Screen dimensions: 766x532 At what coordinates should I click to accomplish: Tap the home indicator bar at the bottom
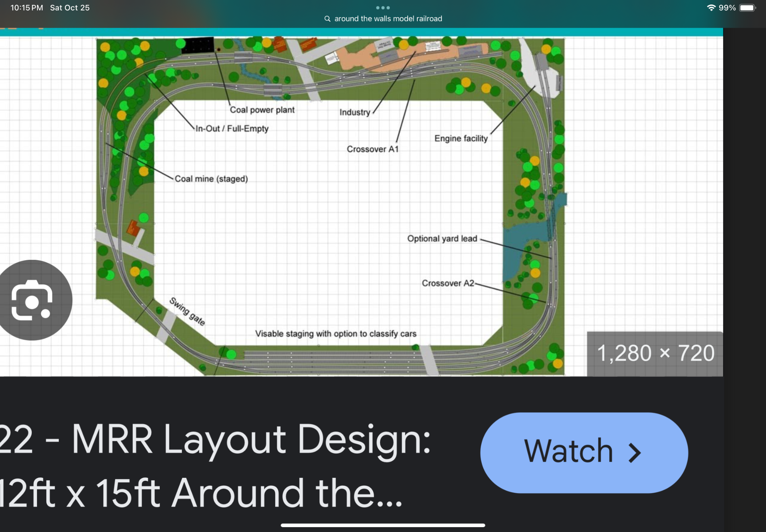pyautogui.click(x=383, y=525)
